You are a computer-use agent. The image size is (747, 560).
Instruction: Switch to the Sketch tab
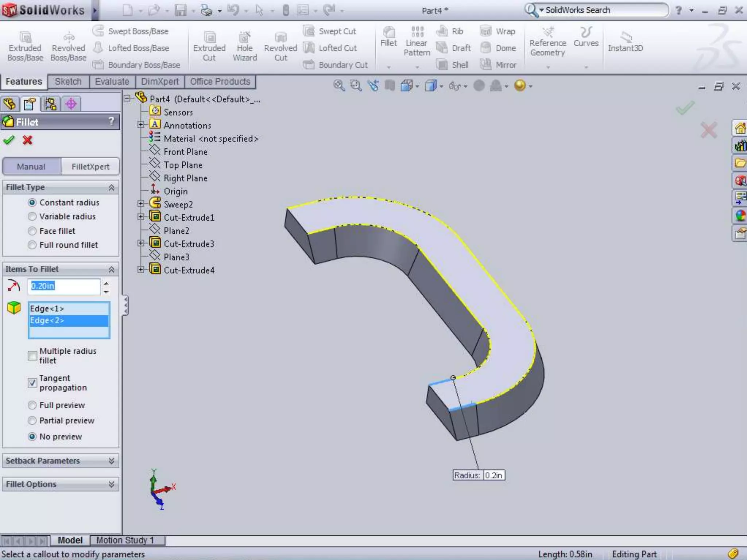point(68,82)
